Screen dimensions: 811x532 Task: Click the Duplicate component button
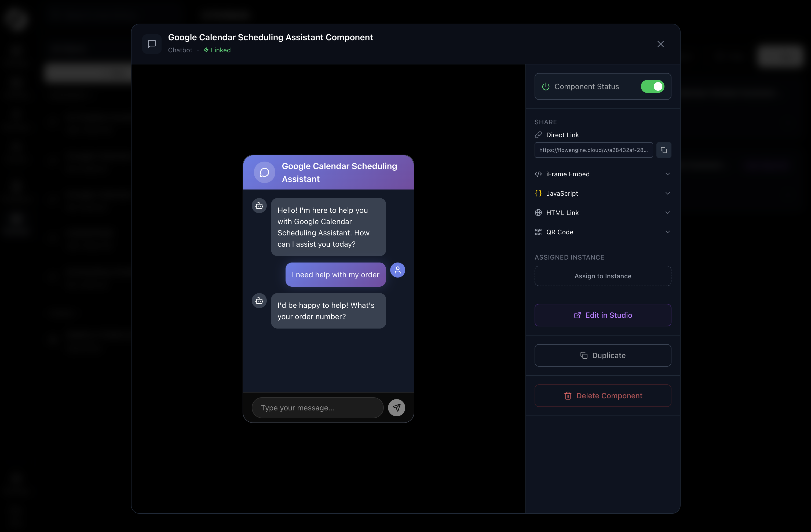click(x=602, y=355)
